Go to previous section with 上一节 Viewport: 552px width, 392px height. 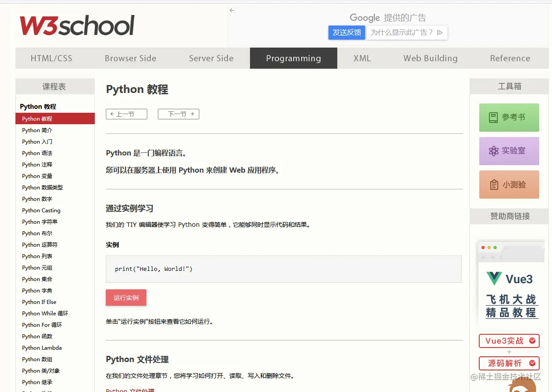tap(127, 114)
